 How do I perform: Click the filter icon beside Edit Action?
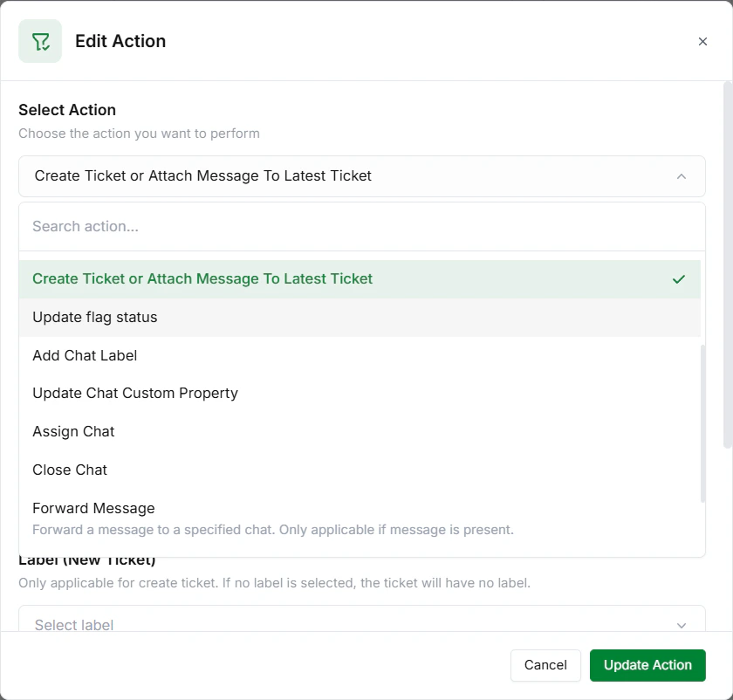pyautogui.click(x=40, y=41)
